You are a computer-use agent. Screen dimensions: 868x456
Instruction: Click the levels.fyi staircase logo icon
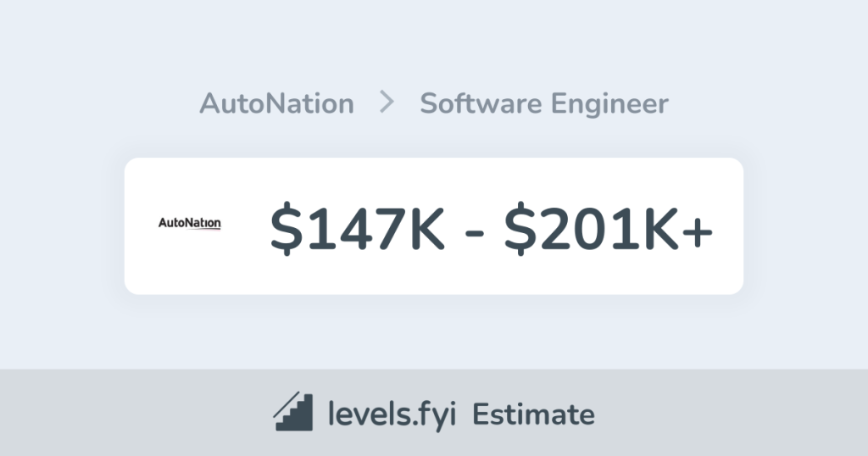pyautogui.click(x=293, y=413)
